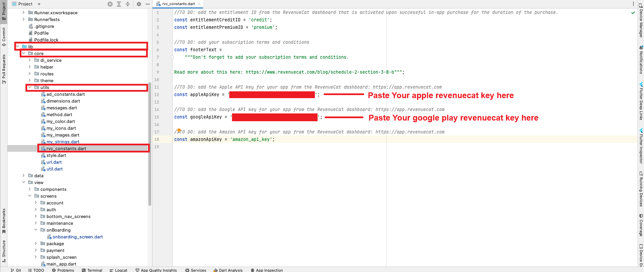Image resolution: width=644 pixels, height=272 pixels.
Task: Click the orange lightbulb on line 17
Action: click(x=179, y=130)
